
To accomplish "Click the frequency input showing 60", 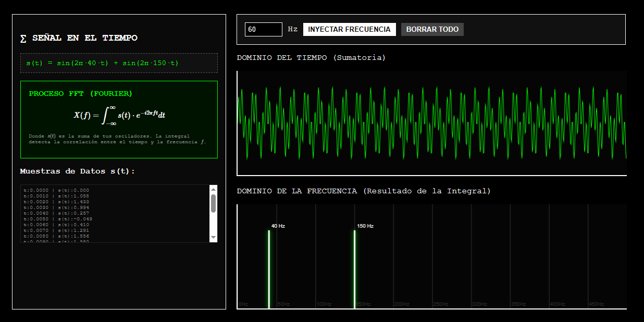I will [264, 29].
